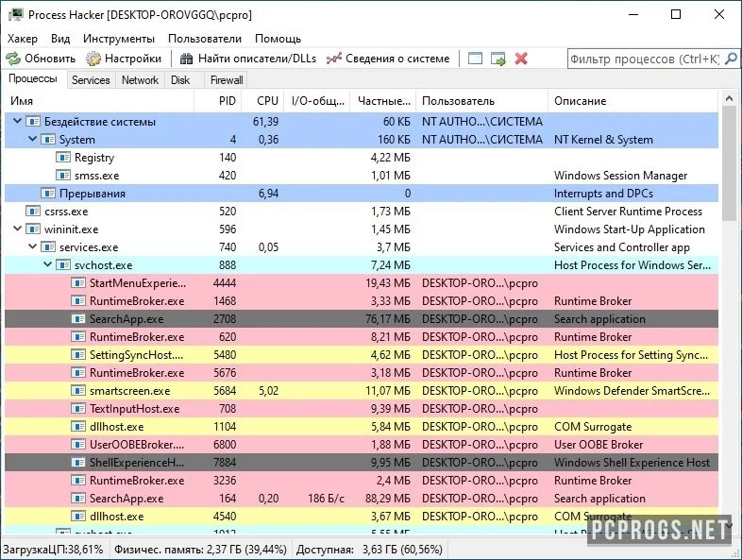Click the UserOOBEBroker process icon

pos(78,445)
